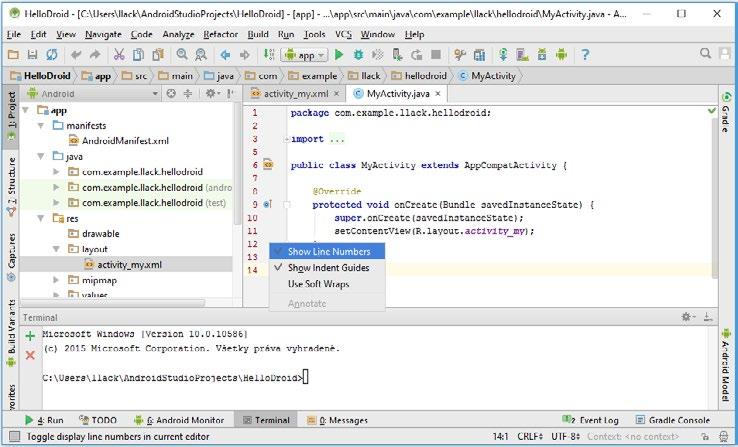Click the Paste clipboard icon
This screenshot has height=447, width=738.
158,55
